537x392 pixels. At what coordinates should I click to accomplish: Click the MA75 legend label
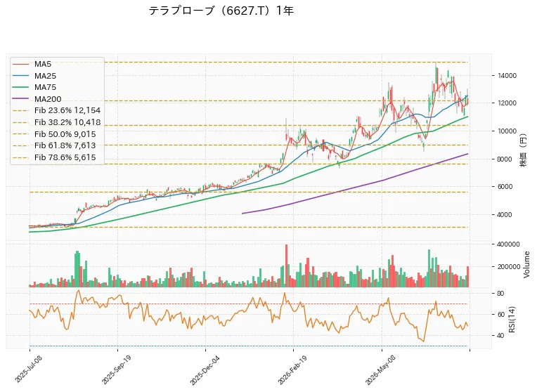45,87
